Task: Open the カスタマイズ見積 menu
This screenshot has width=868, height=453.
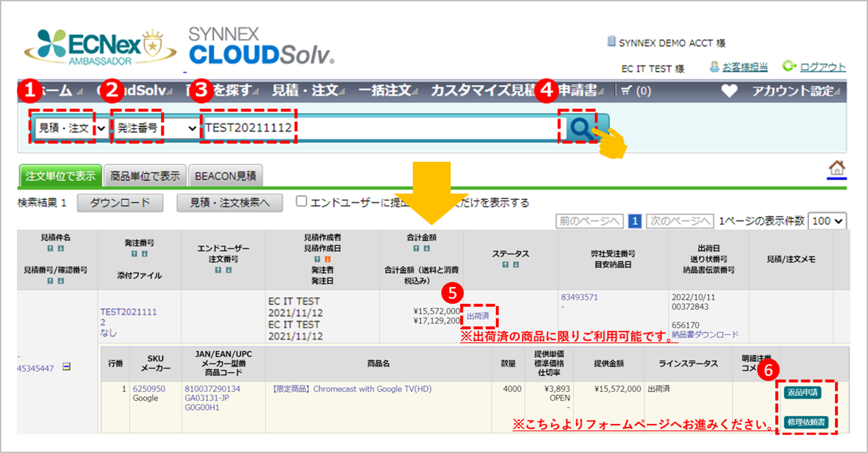Action: click(484, 91)
